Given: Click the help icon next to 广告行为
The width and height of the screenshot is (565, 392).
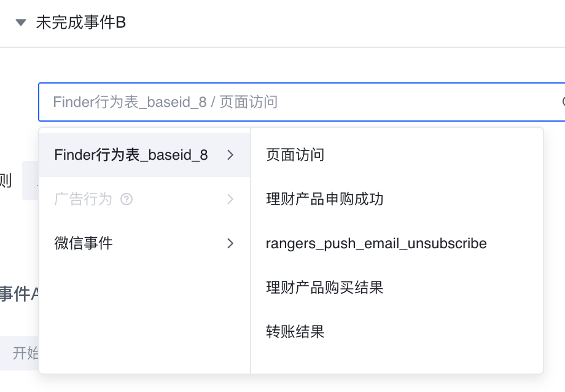Looking at the screenshot, I should tap(127, 199).
